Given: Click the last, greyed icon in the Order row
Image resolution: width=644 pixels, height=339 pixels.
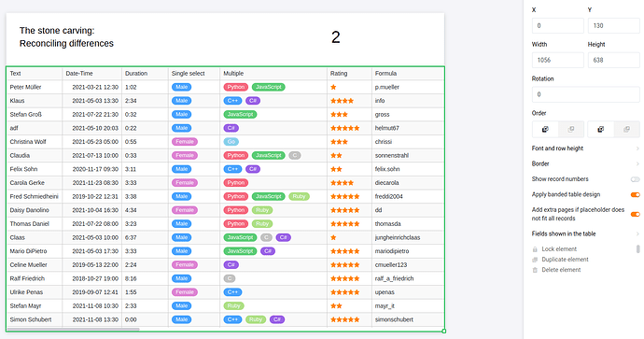Looking at the screenshot, I should pyautogui.click(x=627, y=130).
